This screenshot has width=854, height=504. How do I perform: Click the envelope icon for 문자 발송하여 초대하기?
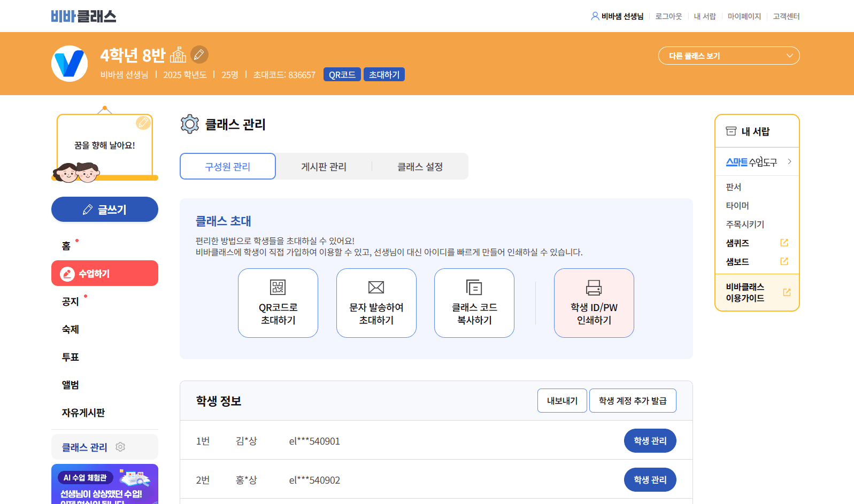[x=376, y=288]
